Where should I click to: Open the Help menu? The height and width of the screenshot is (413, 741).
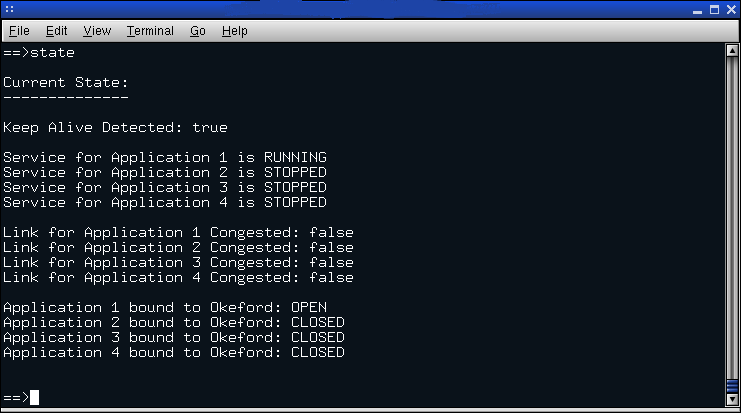235,31
